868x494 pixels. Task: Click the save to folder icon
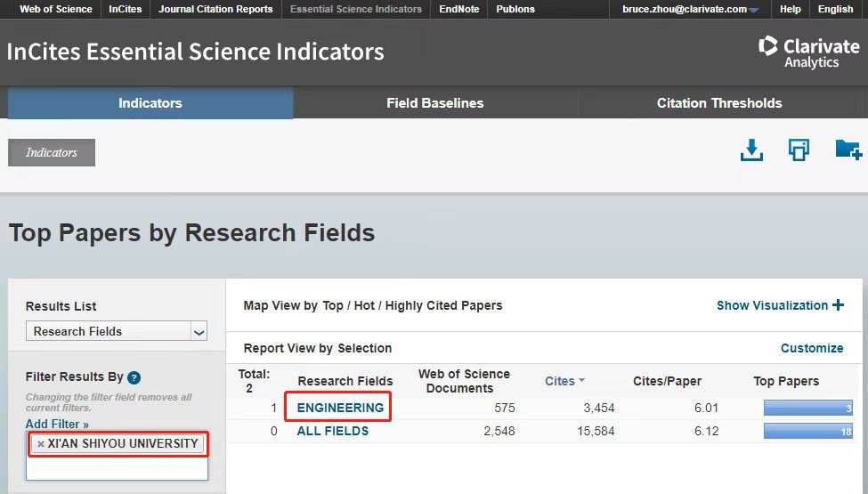coord(848,150)
